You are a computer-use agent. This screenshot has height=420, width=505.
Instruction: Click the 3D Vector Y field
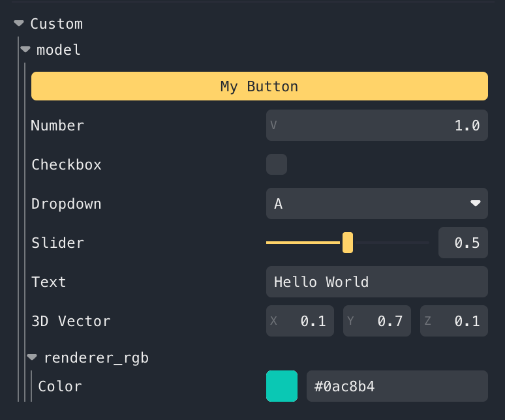point(377,321)
